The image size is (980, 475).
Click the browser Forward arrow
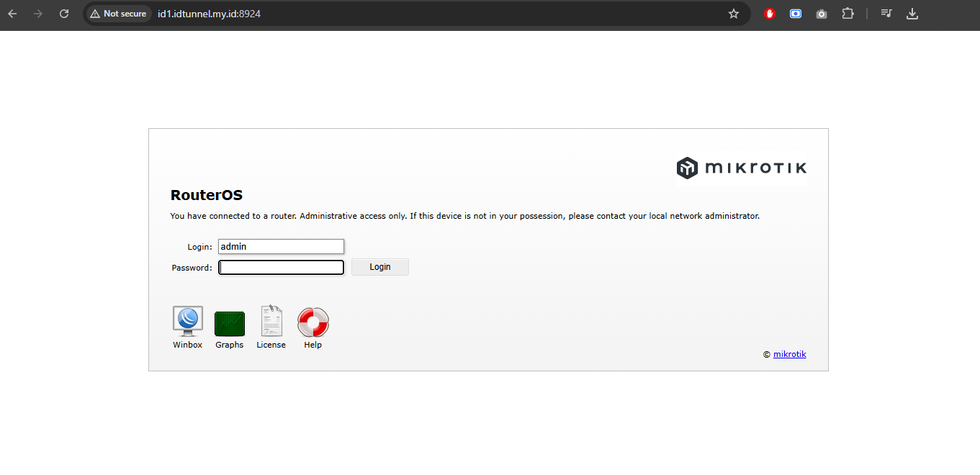[x=38, y=14]
